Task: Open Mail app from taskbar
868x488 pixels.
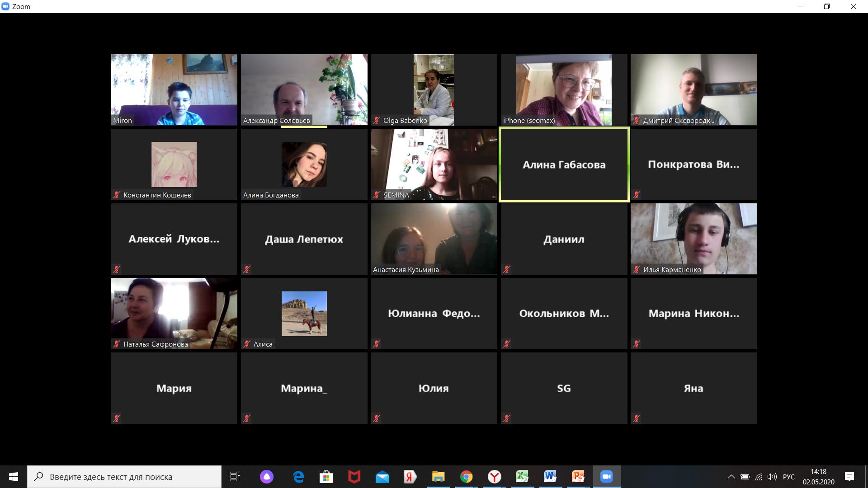Action: (x=382, y=477)
